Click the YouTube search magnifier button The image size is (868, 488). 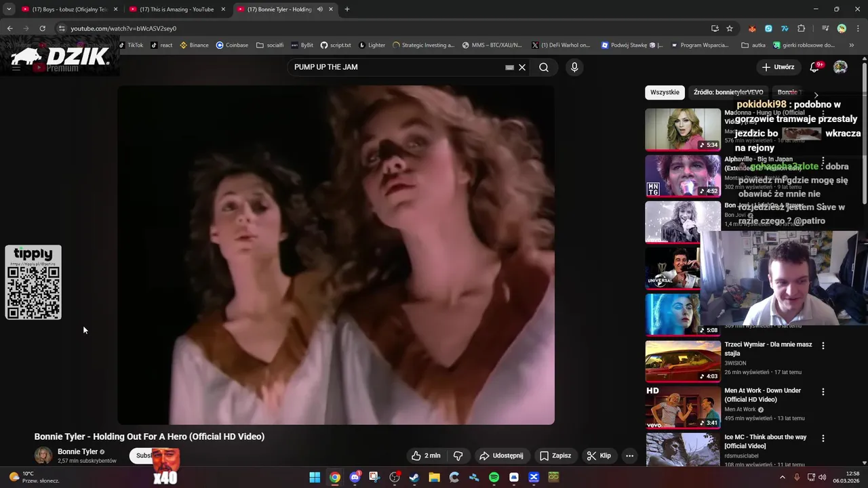544,67
